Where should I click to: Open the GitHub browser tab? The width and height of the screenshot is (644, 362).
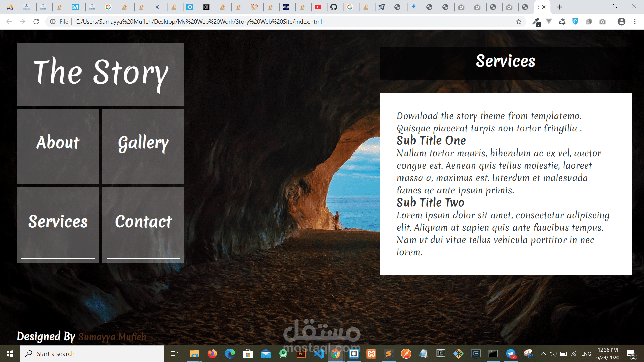pos(334,7)
